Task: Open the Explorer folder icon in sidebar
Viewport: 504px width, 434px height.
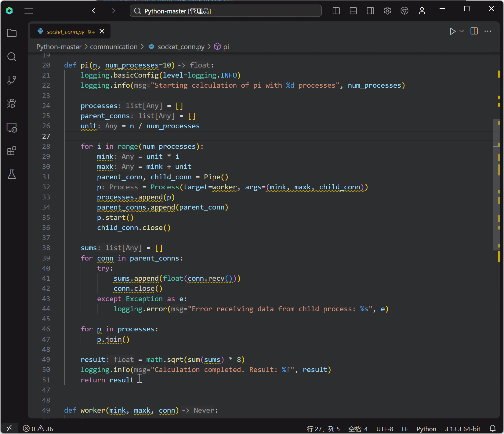Action: point(12,33)
